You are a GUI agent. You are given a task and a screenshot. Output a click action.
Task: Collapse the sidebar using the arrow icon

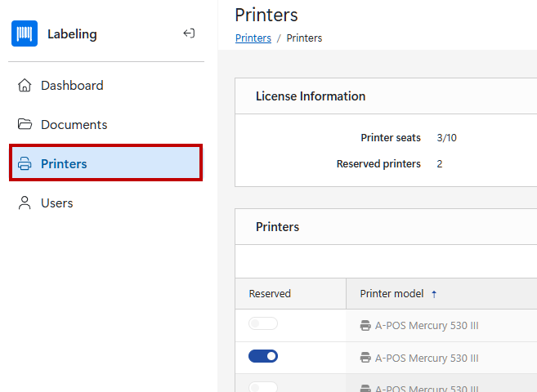pyautogui.click(x=189, y=33)
